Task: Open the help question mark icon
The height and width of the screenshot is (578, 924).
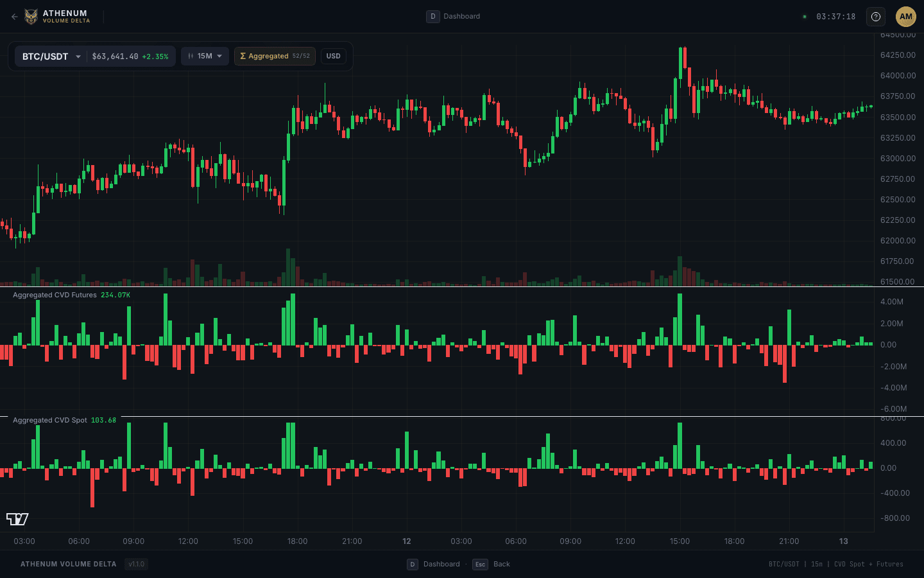Action: pos(876,17)
